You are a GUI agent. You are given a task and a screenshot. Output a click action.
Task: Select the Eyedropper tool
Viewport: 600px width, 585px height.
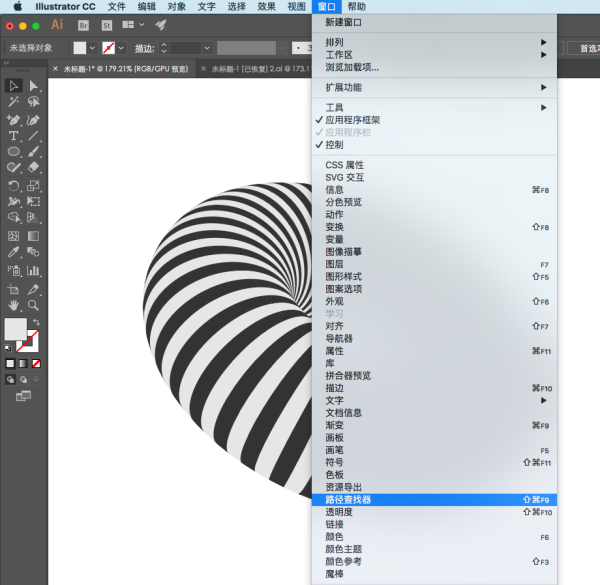tap(14, 252)
